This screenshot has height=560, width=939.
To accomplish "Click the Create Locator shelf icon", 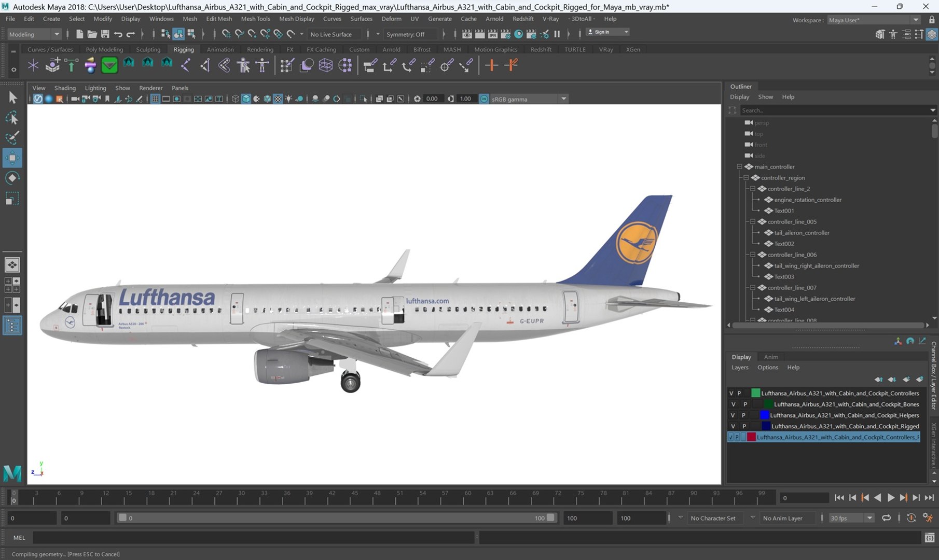I will tap(33, 65).
